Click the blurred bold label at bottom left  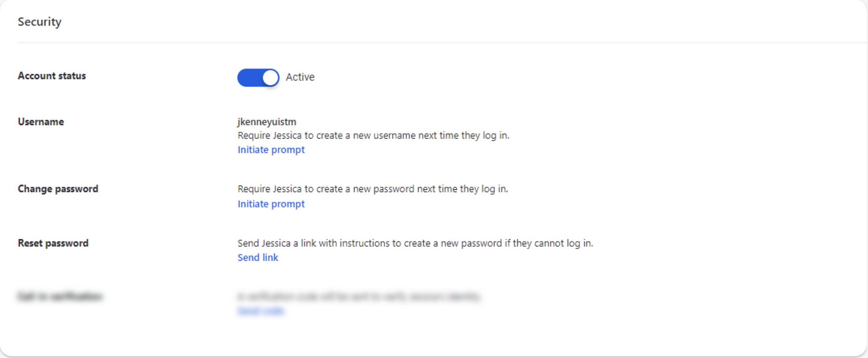pyautogui.click(x=60, y=297)
